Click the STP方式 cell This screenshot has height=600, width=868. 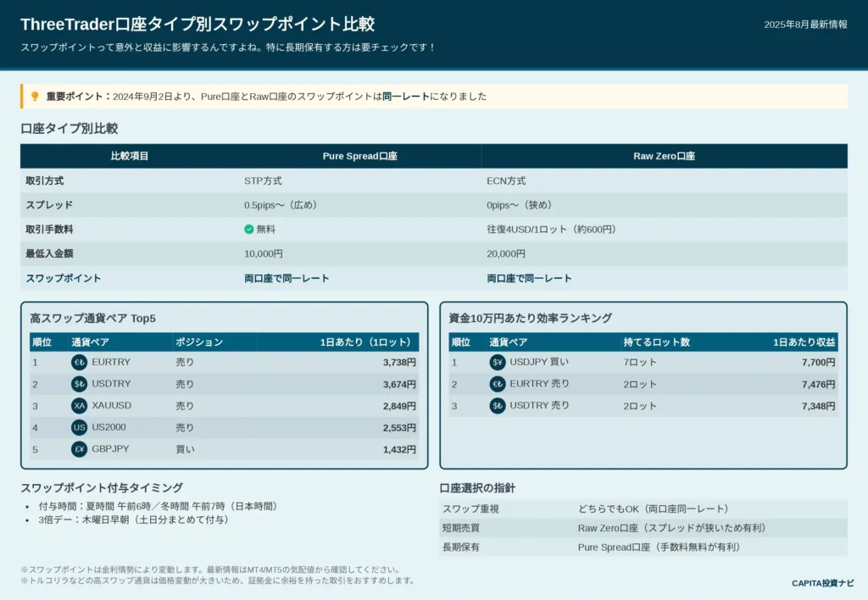coord(263,181)
